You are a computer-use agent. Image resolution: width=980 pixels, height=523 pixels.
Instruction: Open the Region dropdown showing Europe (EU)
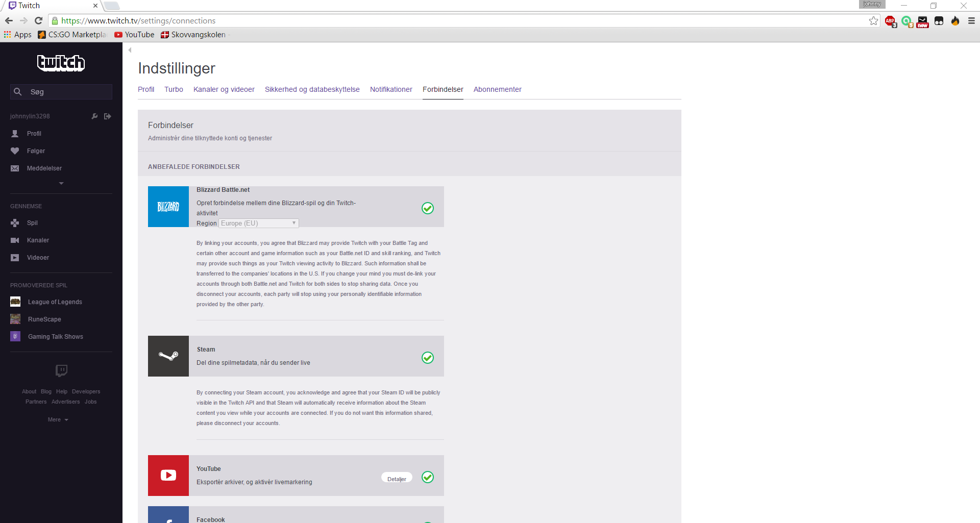coord(259,223)
